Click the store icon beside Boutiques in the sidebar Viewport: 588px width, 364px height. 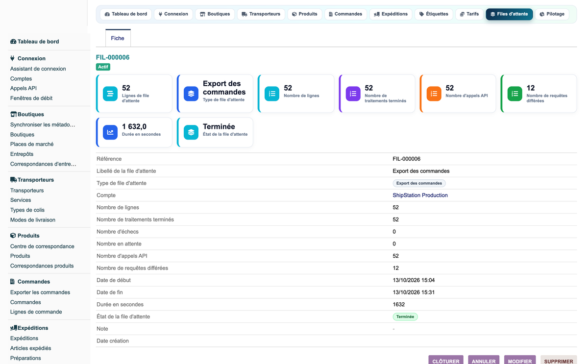14,114
